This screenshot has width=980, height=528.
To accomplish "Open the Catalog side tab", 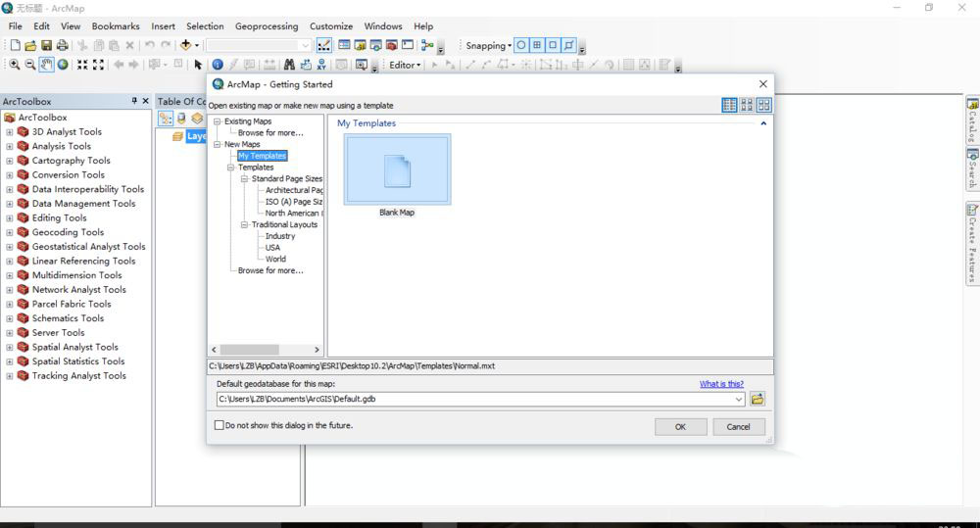I will [972, 120].
